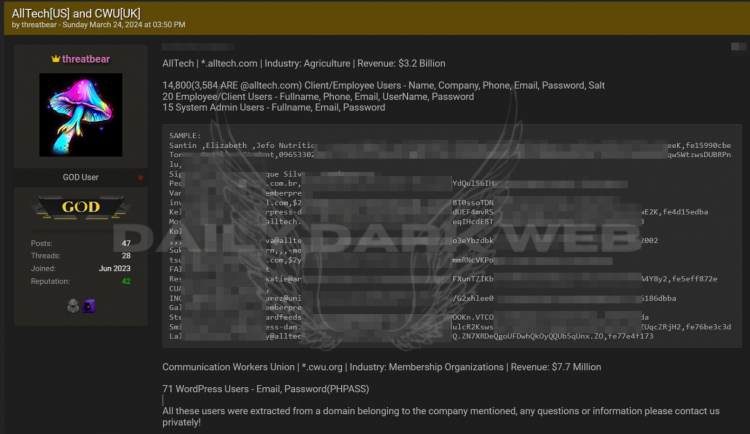Select the 71 WordPress Users line
This screenshot has height=434, width=750.
point(265,389)
